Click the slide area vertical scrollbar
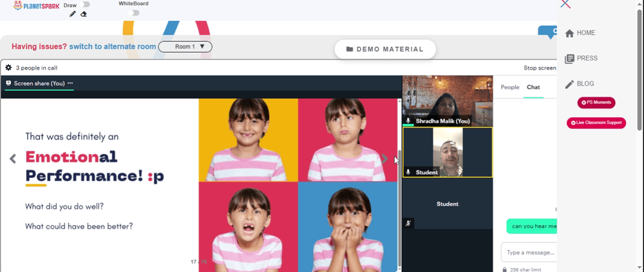The image size is (644, 272). coord(400,184)
